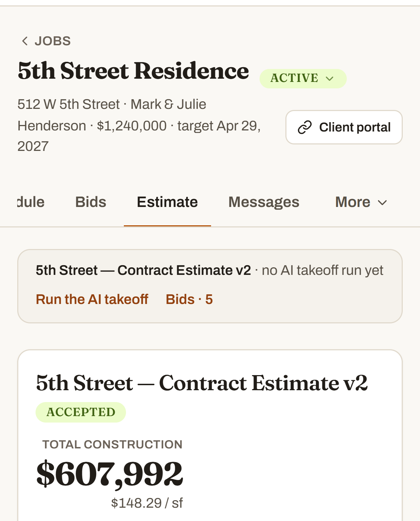The image size is (420, 521).
Task: Click the chevron in the ACTIVE badge
Action: tap(330, 79)
